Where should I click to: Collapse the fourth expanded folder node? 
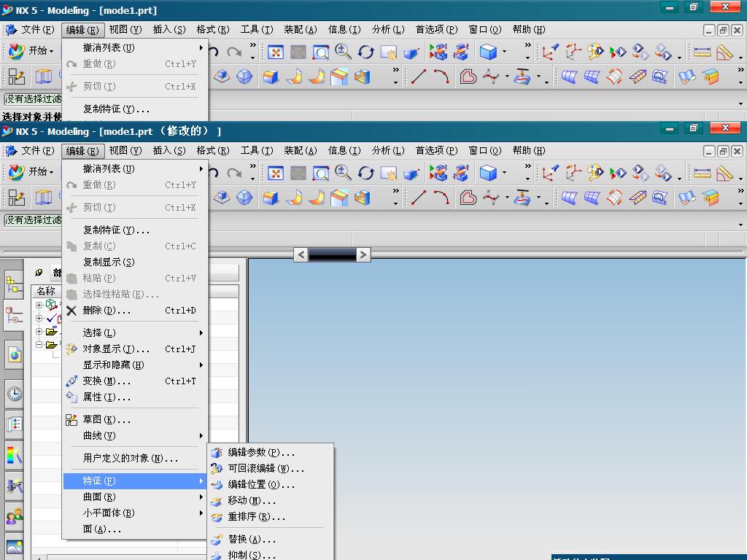click(39, 344)
